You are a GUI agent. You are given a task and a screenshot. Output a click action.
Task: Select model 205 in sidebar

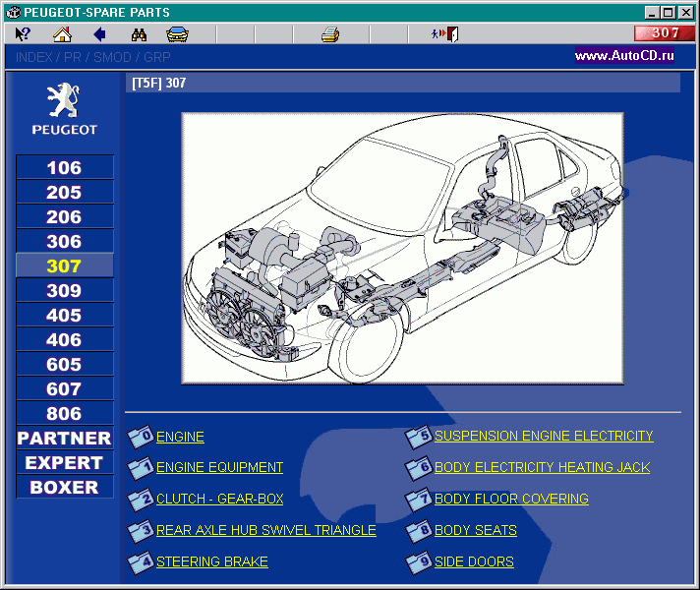[x=64, y=193]
